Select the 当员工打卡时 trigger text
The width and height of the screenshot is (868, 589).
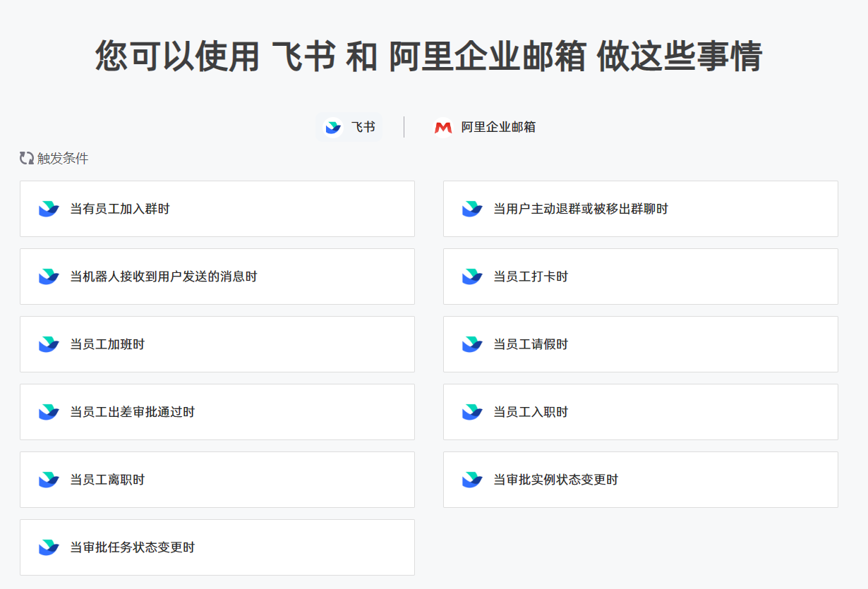pos(531,277)
